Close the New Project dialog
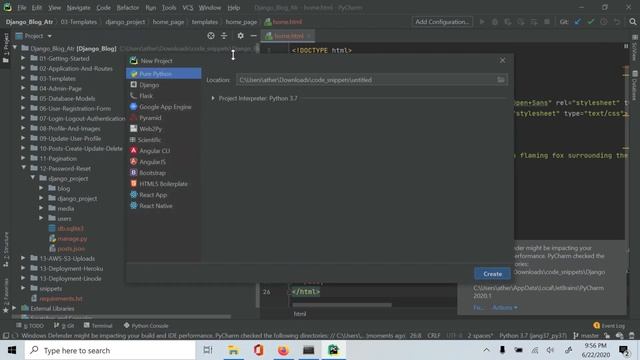 click(502, 60)
